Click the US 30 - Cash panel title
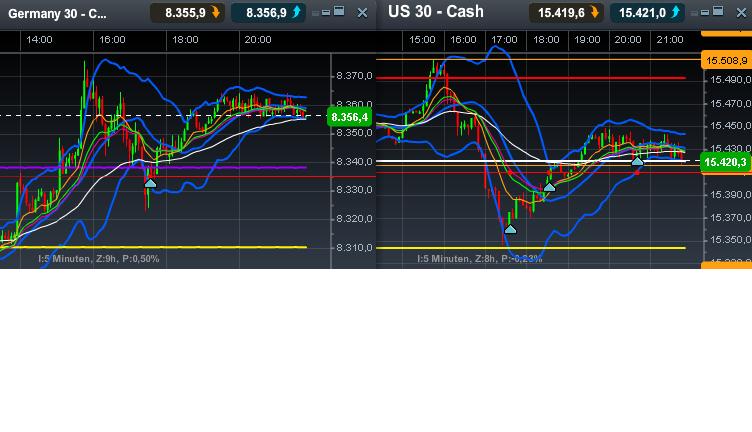Viewport: 752px width, 432px height. coord(436,12)
